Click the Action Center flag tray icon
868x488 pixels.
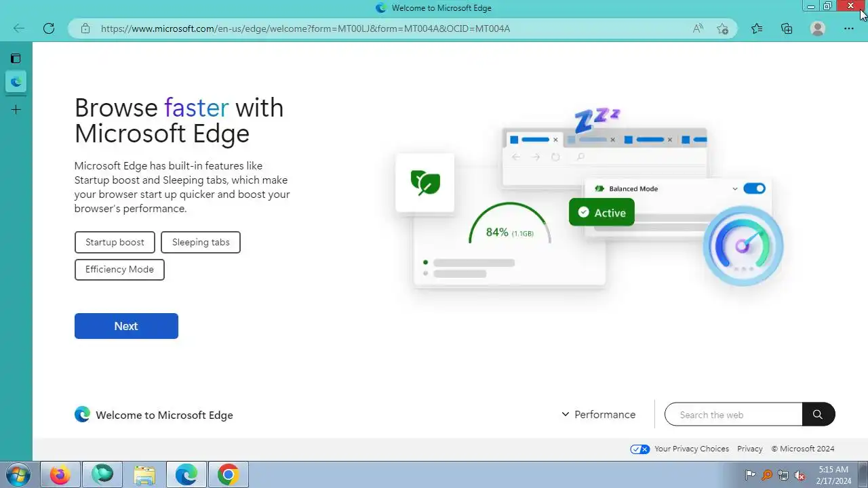tap(750, 475)
